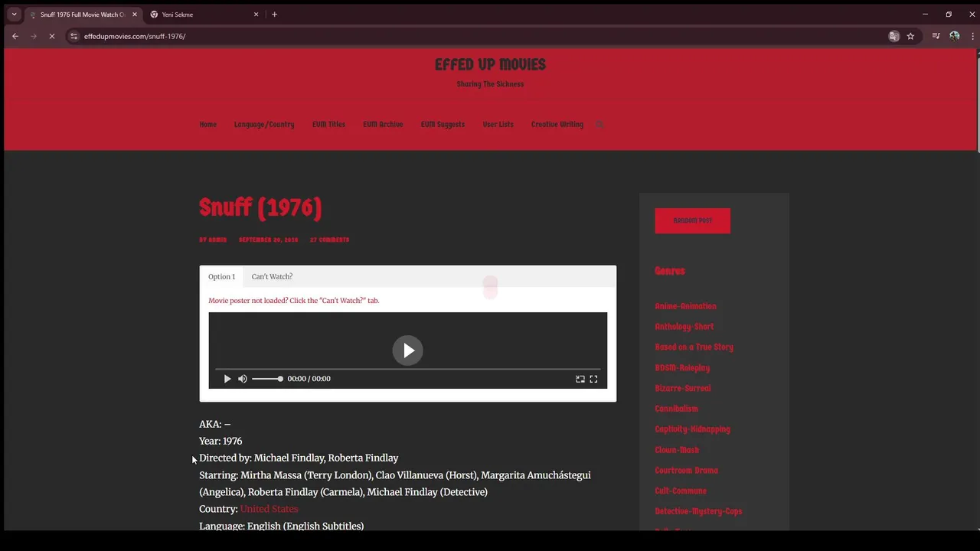Screen dimensions: 980x551
Task: Switch to the Can't Watch? tab
Action: [272, 276]
